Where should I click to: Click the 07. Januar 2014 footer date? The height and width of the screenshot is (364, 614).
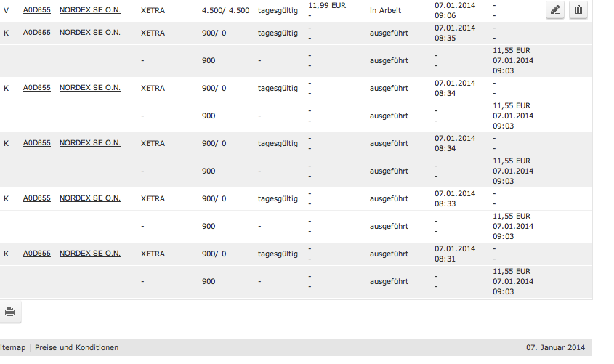click(555, 348)
